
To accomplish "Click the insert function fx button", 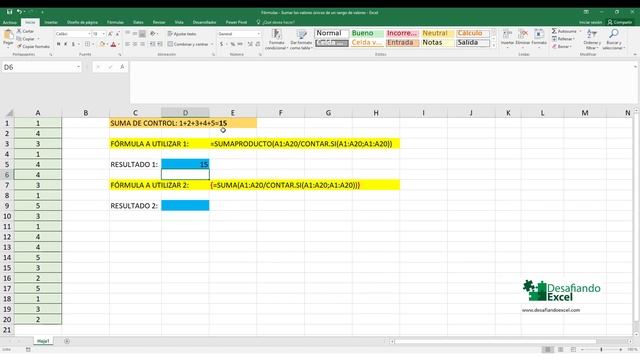I will (x=122, y=67).
